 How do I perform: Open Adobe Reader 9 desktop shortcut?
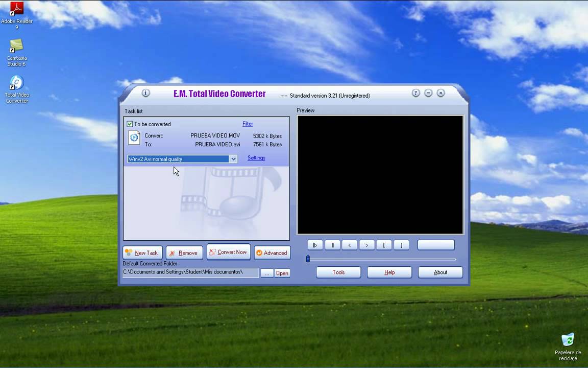point(16,15)
